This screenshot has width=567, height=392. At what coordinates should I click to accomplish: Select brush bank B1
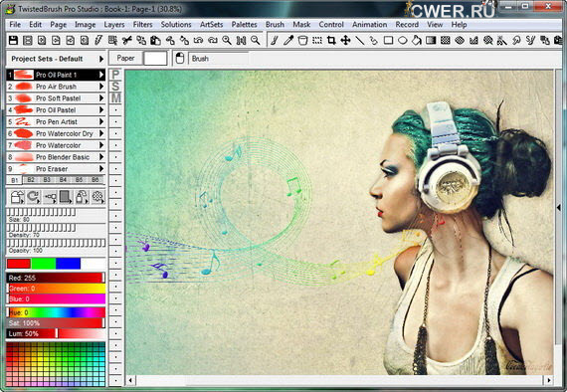15,180
